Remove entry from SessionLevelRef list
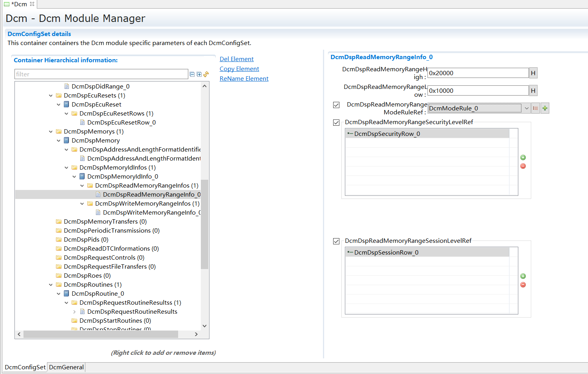Viewport: 588px width, 374px height. tap(523, 285)
